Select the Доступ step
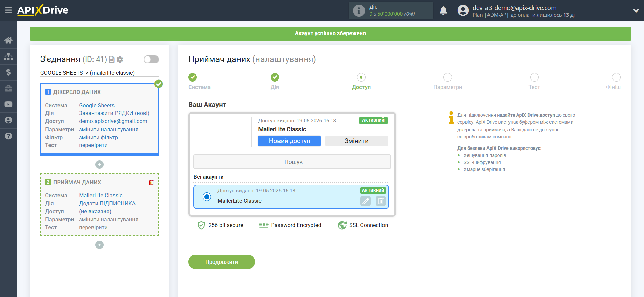The image size is (644, 297). click(361, 77)
